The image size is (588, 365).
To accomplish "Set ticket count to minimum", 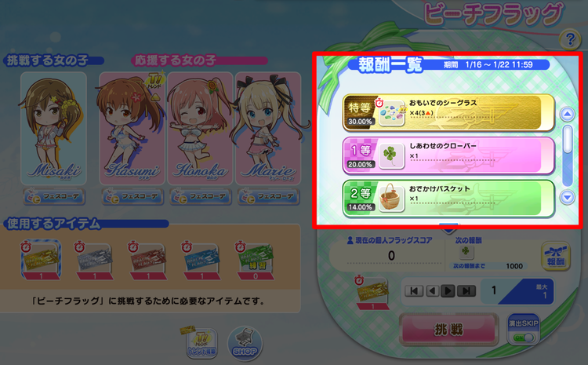I will tap(414, 291).
